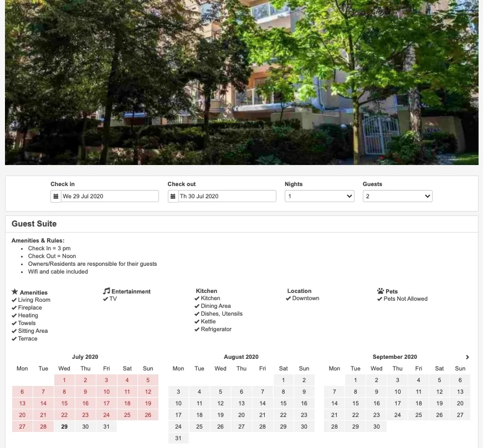
Task: Select August 15 on the calendar
Action: pos(283,403)
